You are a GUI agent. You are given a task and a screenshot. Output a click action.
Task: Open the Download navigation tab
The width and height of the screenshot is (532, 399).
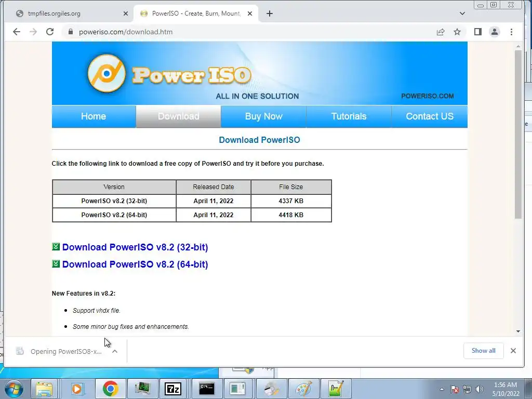point(179,116)
